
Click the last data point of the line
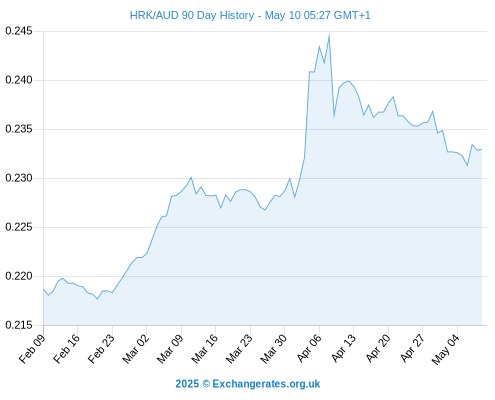tap(482, 149)
